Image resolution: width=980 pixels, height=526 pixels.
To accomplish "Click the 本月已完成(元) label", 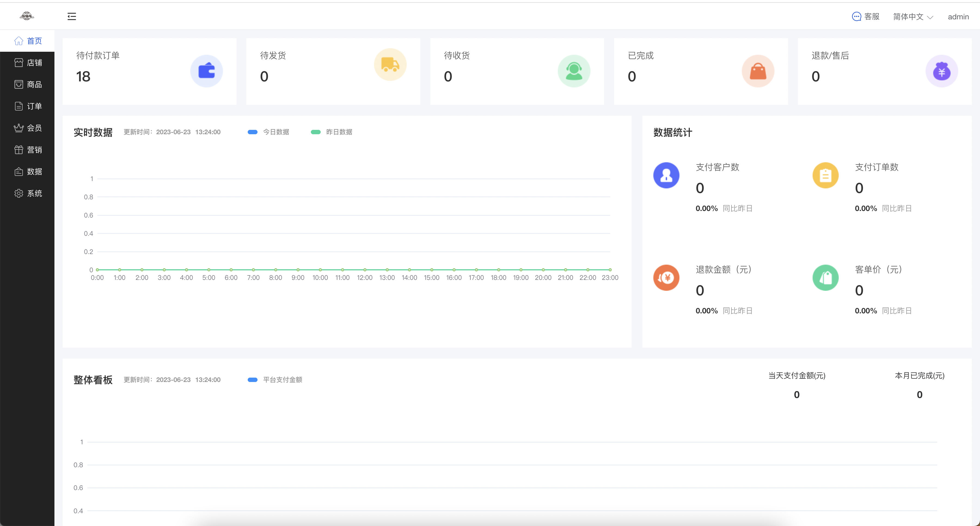I will (x=920, y=376).
